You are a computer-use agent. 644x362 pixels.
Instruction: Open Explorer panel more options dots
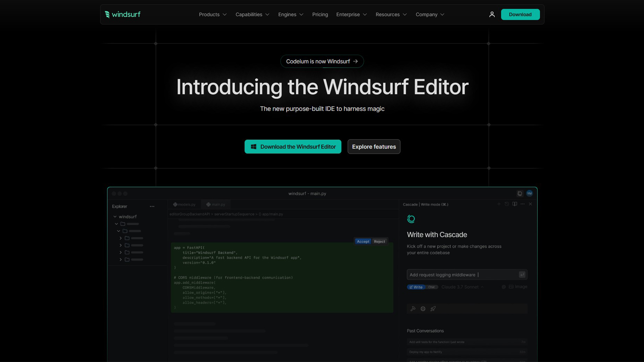(152, 206)
